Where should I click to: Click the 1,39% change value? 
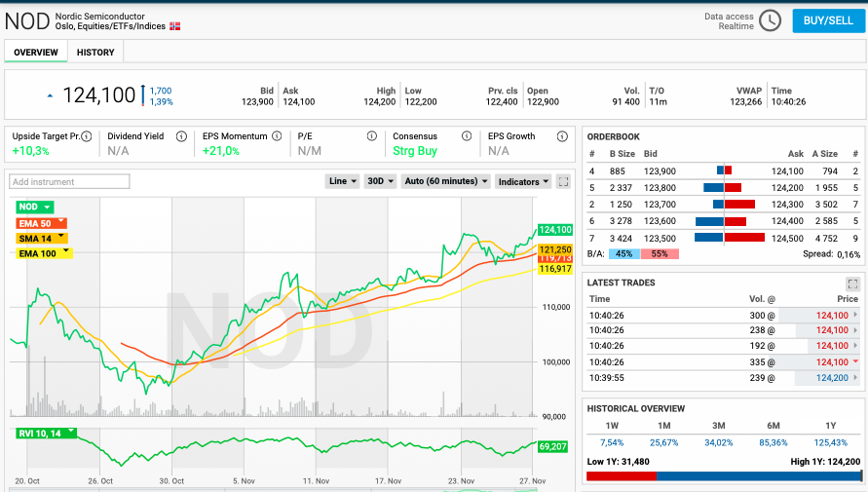pos(161,102)
